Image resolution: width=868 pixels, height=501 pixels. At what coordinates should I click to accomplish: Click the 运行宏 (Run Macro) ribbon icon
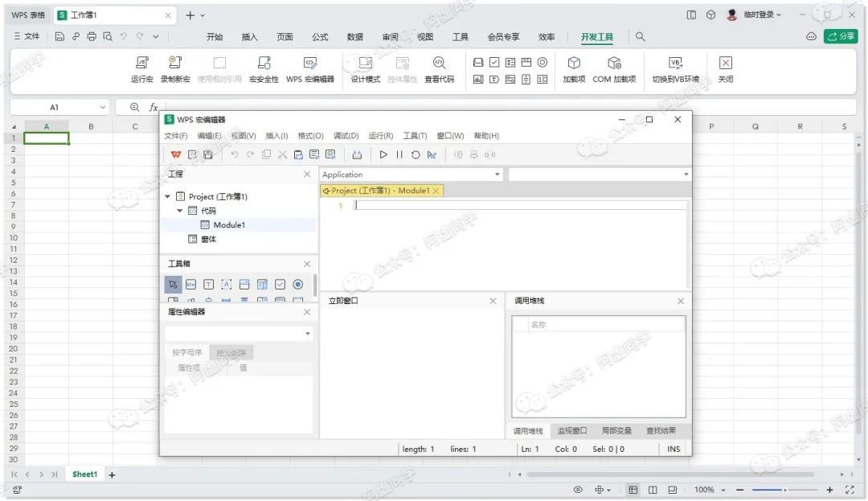(141, 64)
